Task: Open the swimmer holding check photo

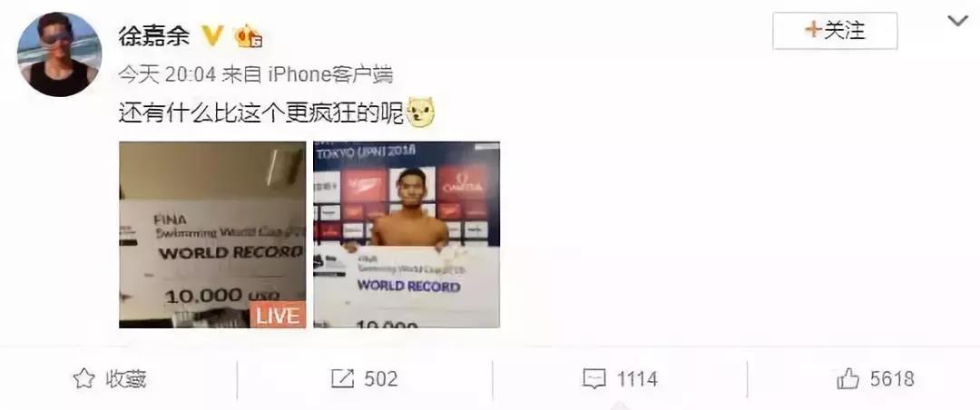Action: coord(407,234)
